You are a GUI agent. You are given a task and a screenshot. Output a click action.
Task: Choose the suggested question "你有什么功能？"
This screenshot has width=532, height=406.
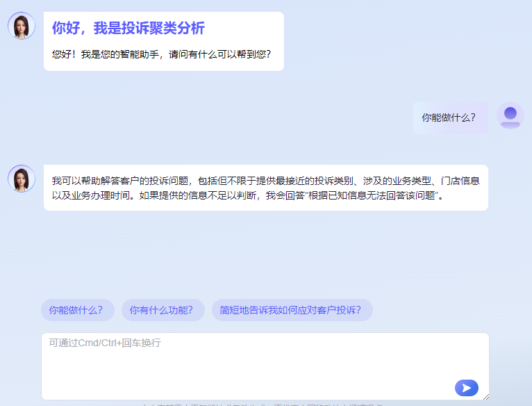(x=163, y=310)
